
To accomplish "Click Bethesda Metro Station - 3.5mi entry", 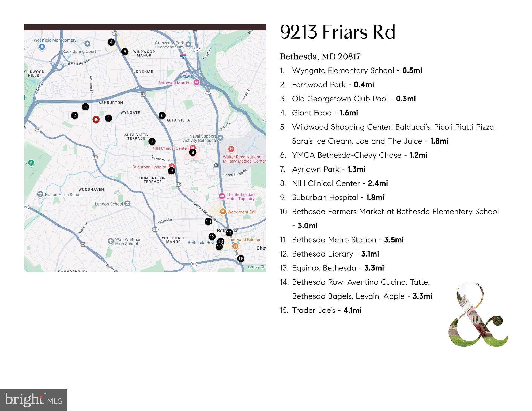I will pos(342,240).
